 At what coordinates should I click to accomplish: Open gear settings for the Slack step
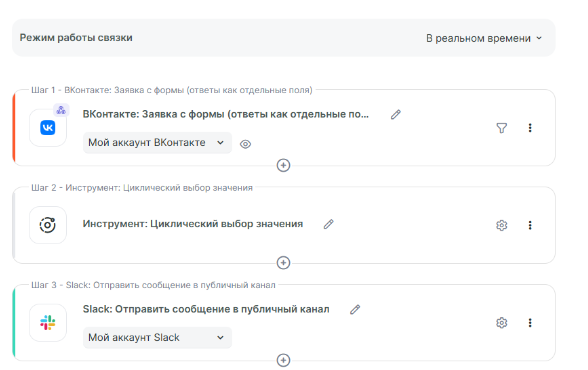point(501,323)
